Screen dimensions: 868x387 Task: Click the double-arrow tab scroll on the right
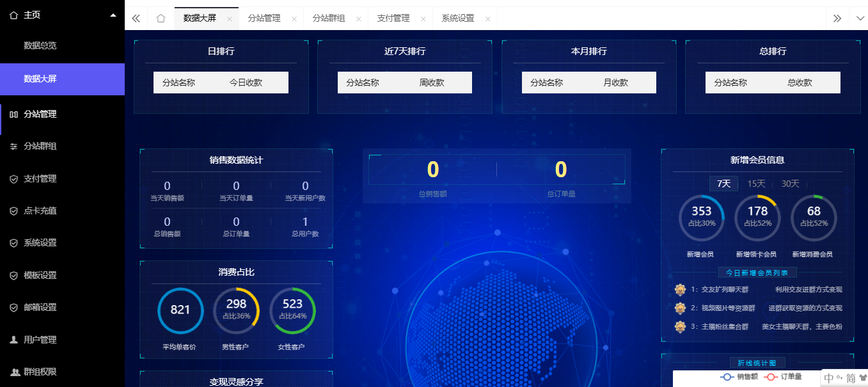[837, 19]
